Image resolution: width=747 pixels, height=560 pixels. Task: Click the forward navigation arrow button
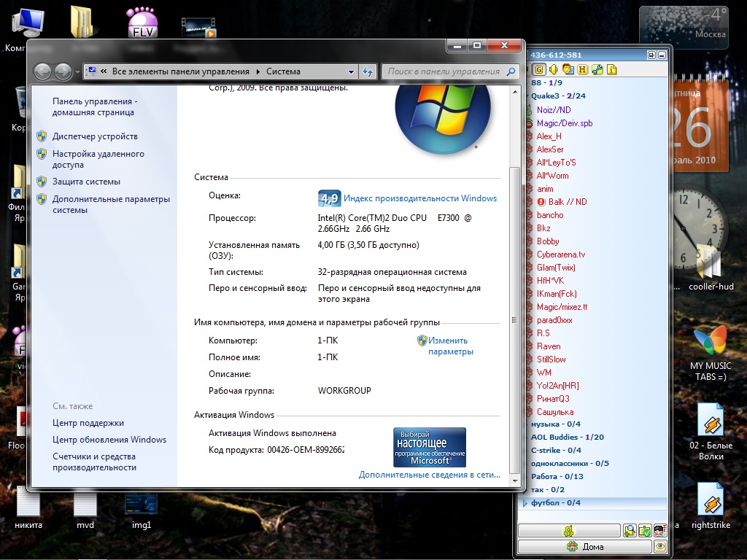tap(63, 72)
